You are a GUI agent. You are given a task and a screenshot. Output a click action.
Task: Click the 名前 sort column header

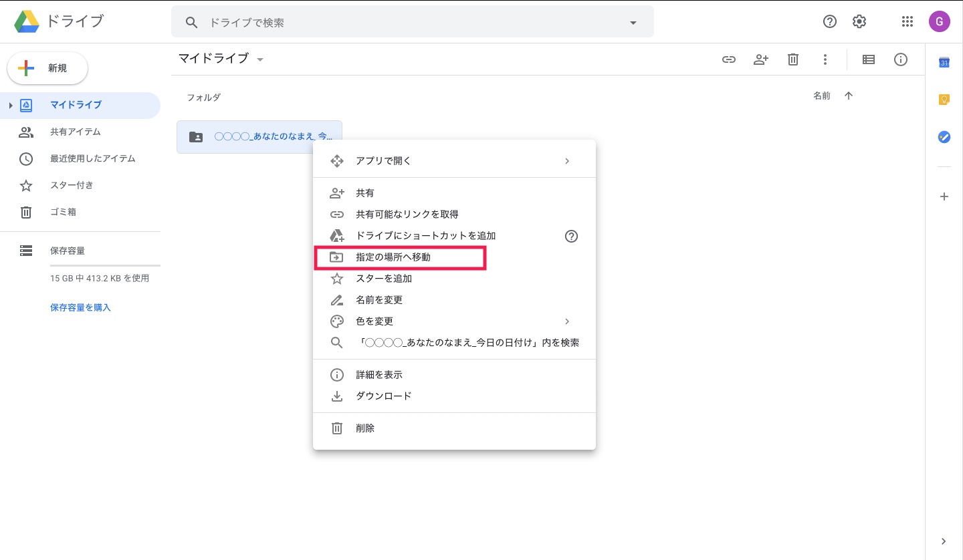(822, 96)
